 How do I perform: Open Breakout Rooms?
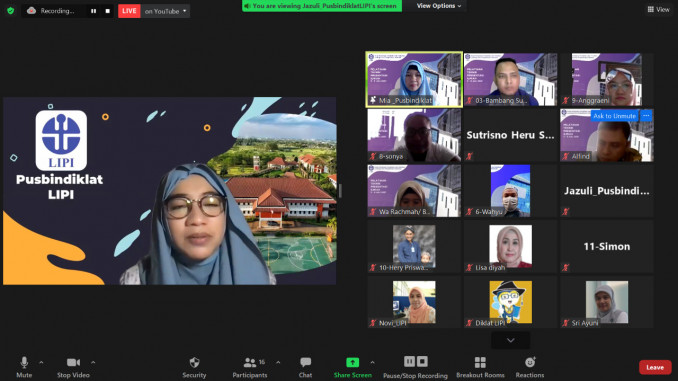pos(480,368)
